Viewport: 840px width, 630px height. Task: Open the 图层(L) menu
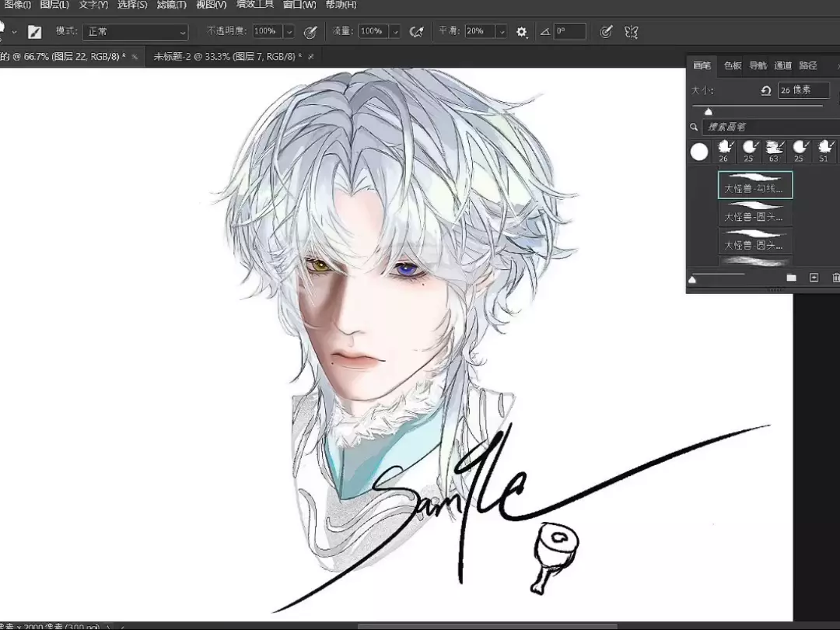click(x=54, y=5)
